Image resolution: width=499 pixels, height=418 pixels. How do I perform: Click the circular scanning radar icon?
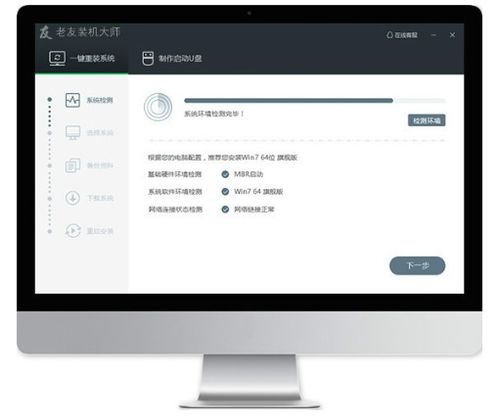pyautogui.click(x=158, y=107)
